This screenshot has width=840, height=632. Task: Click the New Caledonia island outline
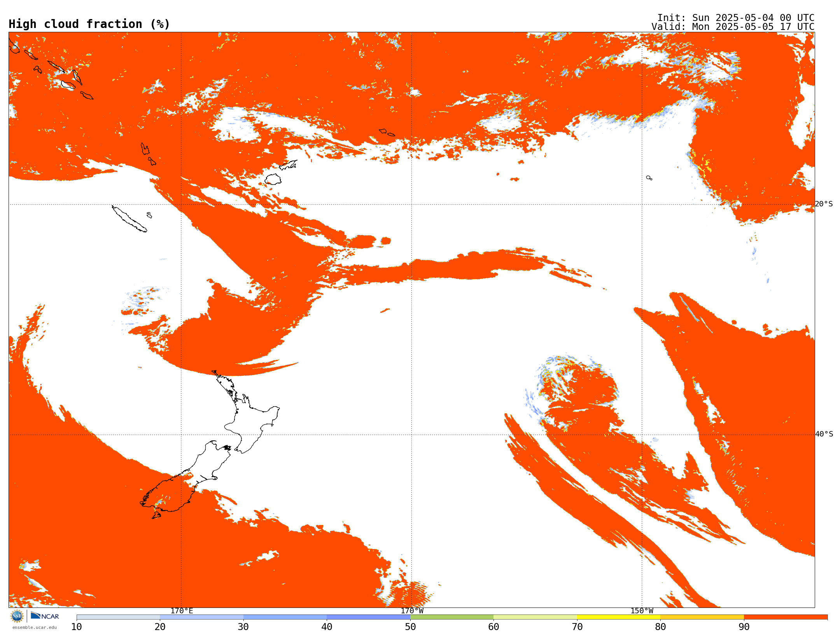pyautogui.click(x=129, y=219)
